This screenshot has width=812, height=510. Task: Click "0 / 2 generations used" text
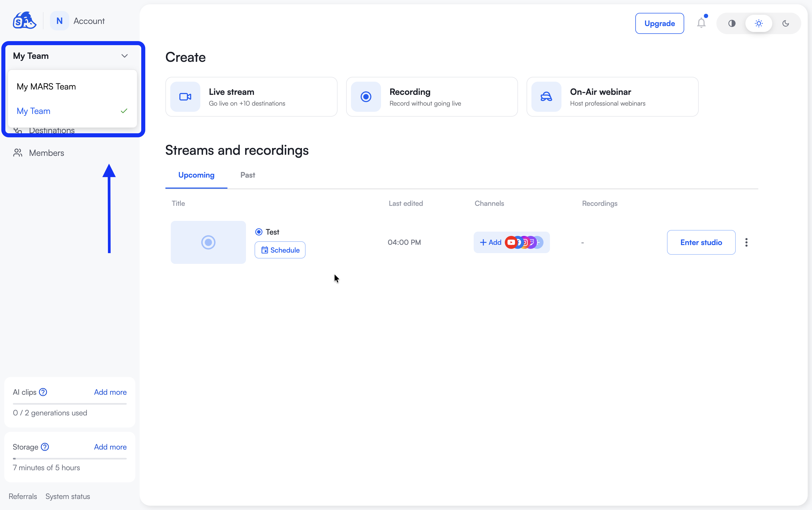50,413
